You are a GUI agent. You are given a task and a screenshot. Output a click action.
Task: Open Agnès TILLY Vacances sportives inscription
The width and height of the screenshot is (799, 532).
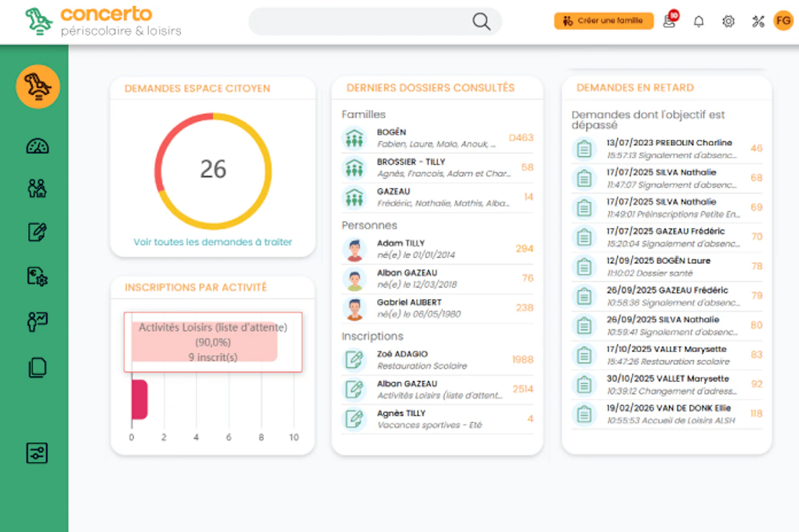click(x=438, y=419)
